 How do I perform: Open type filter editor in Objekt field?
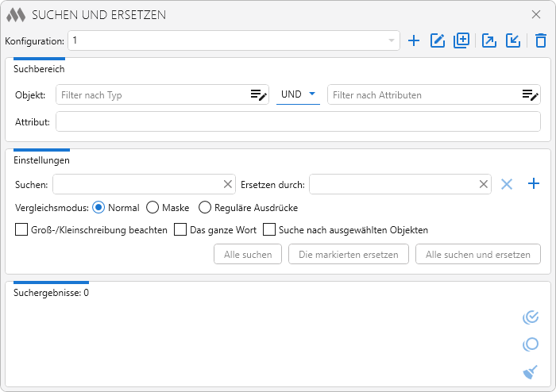[259, 95]
